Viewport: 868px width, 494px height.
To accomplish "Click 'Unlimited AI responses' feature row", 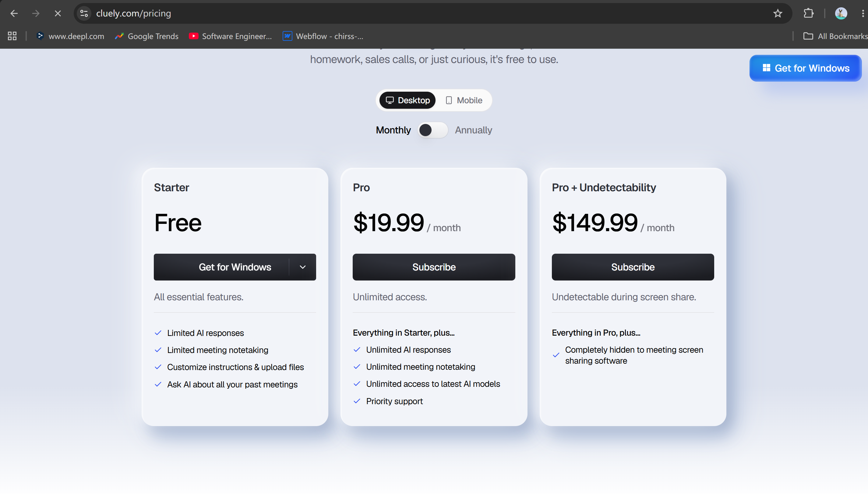I will tap(402, 350).
